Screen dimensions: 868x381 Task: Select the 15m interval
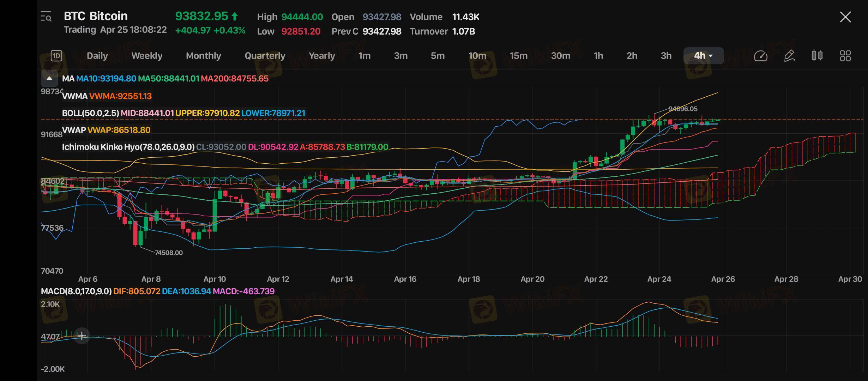(519, 56)
